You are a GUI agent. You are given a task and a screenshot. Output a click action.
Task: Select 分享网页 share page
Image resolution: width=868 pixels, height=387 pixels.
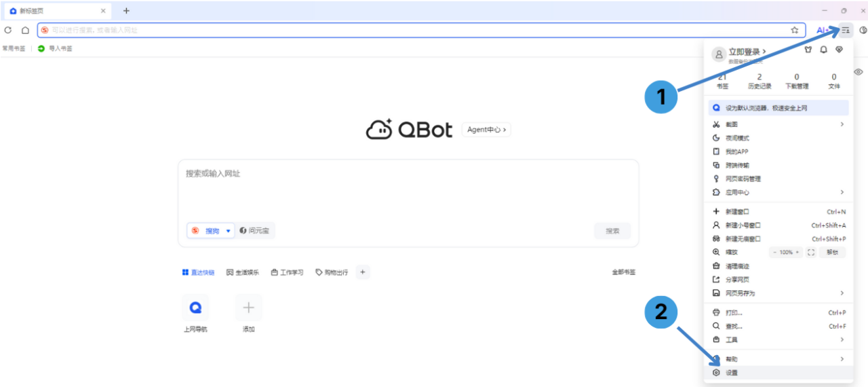pos(778,279)
